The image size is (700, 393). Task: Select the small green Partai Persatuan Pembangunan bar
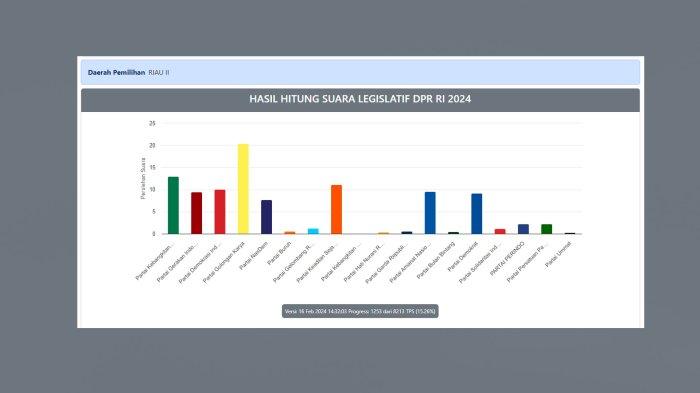pos(546,229)
